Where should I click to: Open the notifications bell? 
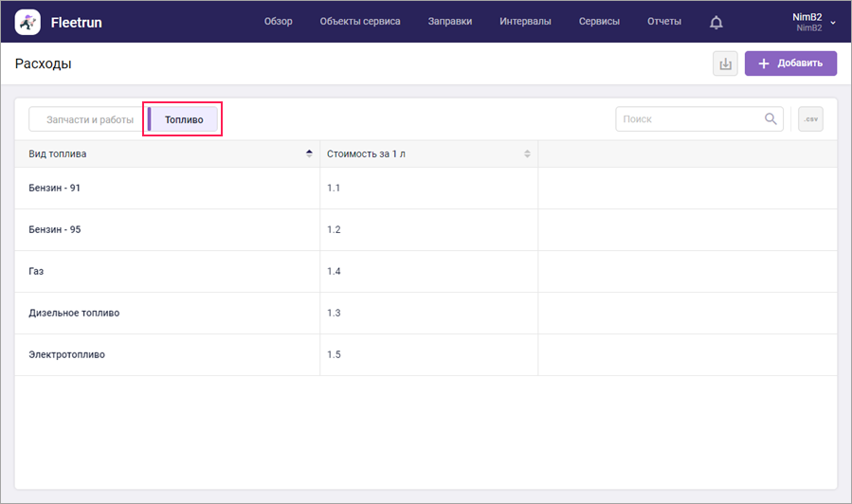716,22
